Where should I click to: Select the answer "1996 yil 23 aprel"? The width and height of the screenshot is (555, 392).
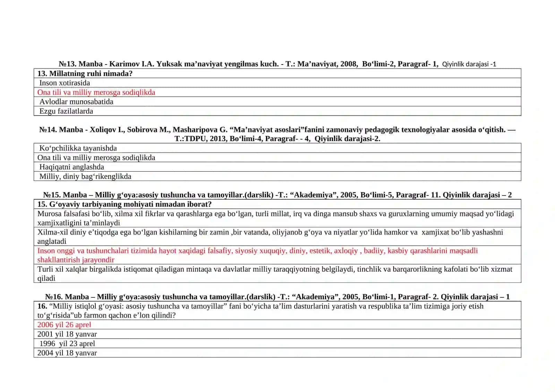pos(277,343)
